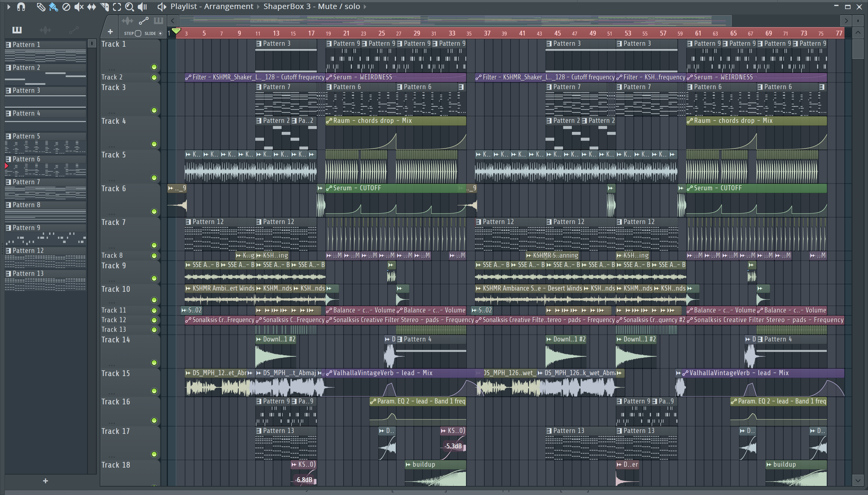Add a new pattern in picker panel
This screenshot has height=495, width=868.
pos(46,481)
